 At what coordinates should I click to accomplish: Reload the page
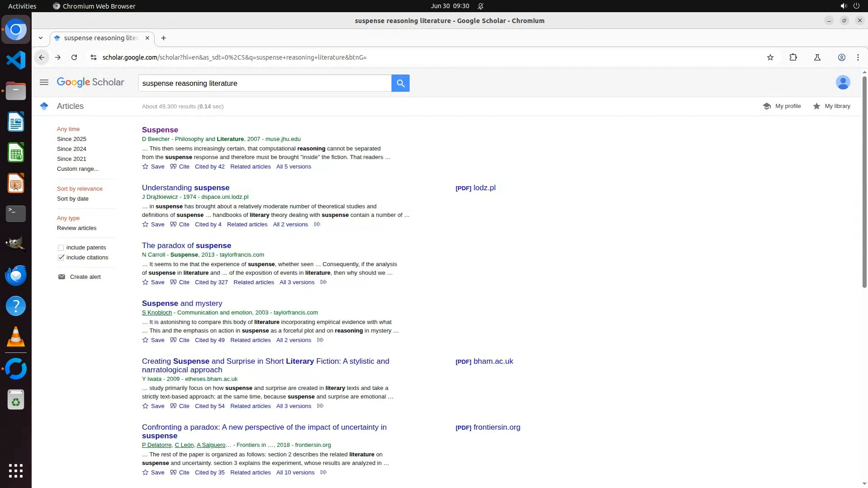(74, 57)
